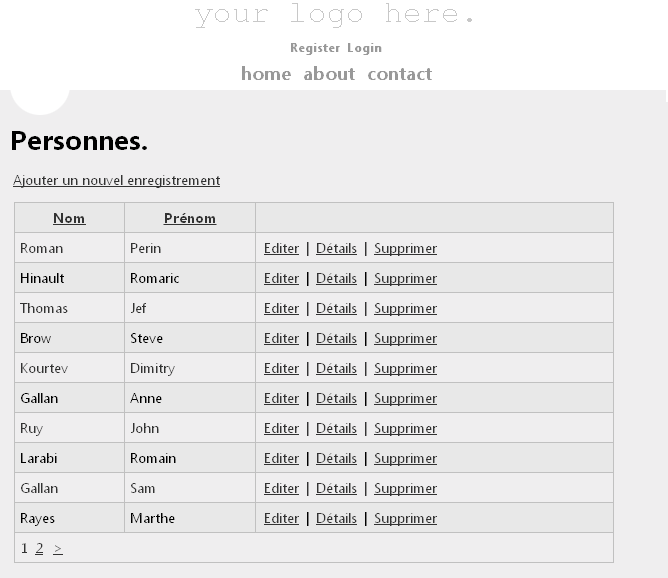The width and height of the screenshot is (668, 578).
Task: Go to page 2 of results
Action: pos(39,548)
